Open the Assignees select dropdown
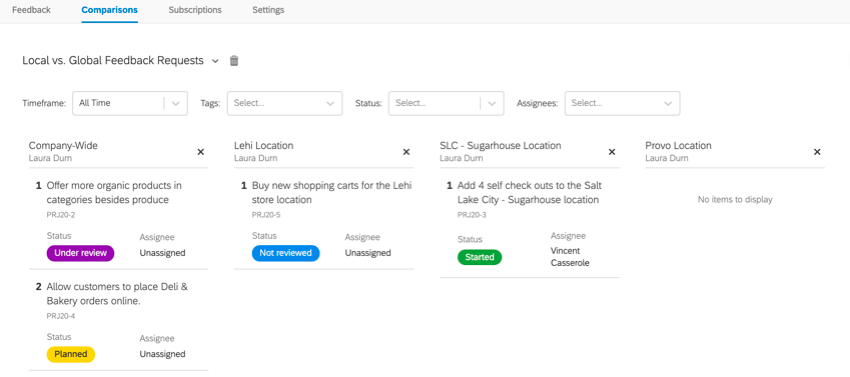Viewport: 850px width, 377px height. (622, 103)
